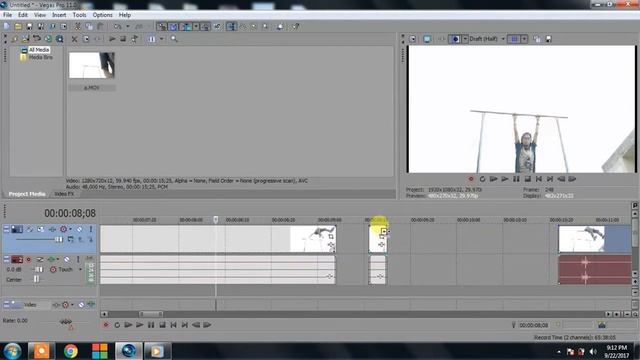Pause playback under the video preview
This screenshot has height=360, width=640.
pyautogui.click(x=516, y=179)
